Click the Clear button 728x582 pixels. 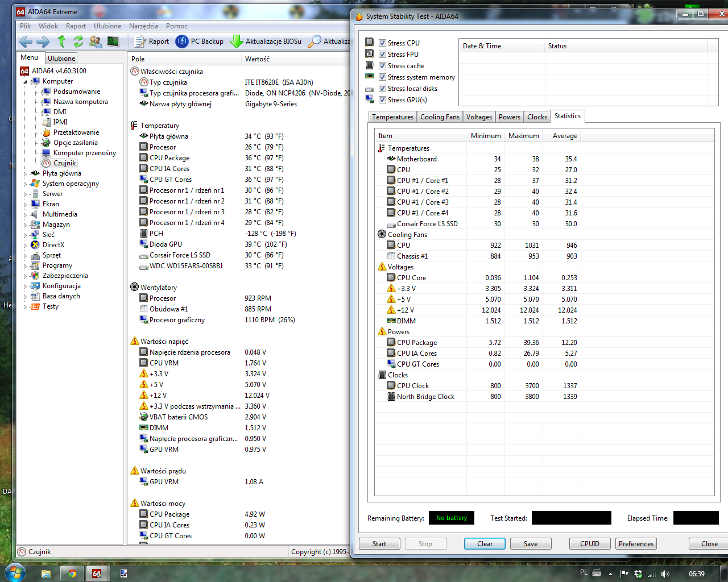coord(485,544)
